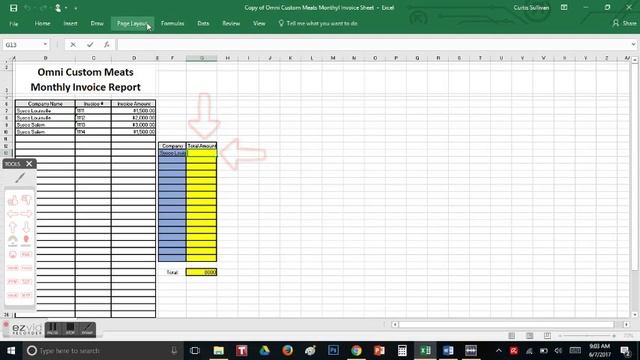The image size is (640, 360).
Task: Click the Touch/Mouse mode icon
Action: pyautogui.click(x=58, y=8)
